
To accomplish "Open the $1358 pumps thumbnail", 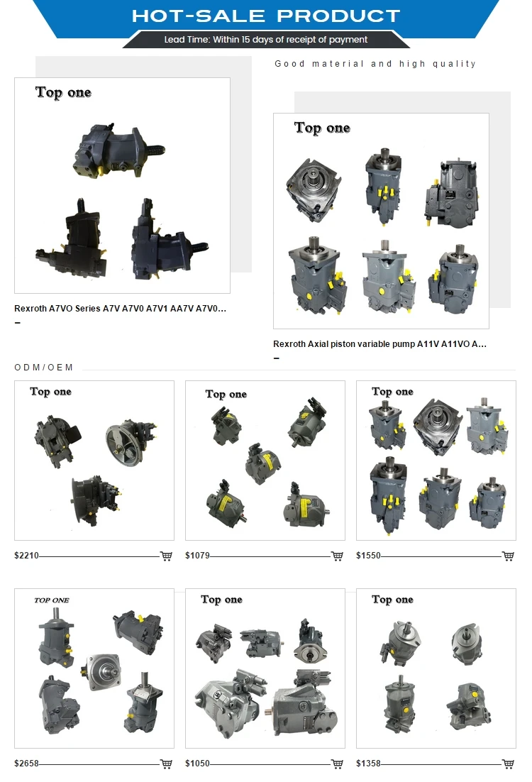I will [x=436, y=668].
